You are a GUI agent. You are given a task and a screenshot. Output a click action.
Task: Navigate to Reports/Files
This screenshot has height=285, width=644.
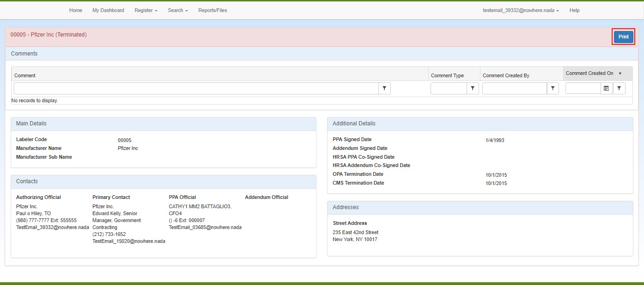(213, 10)
